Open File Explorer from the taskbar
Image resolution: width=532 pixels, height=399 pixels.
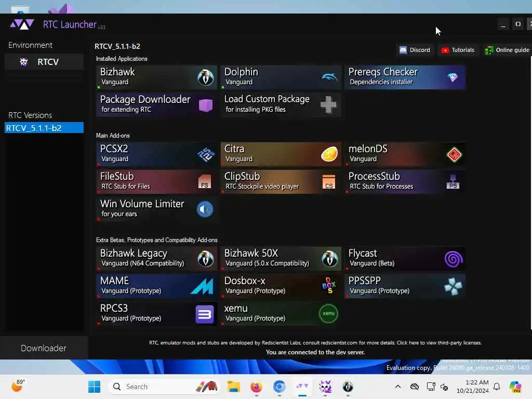[x=234, y=387]
